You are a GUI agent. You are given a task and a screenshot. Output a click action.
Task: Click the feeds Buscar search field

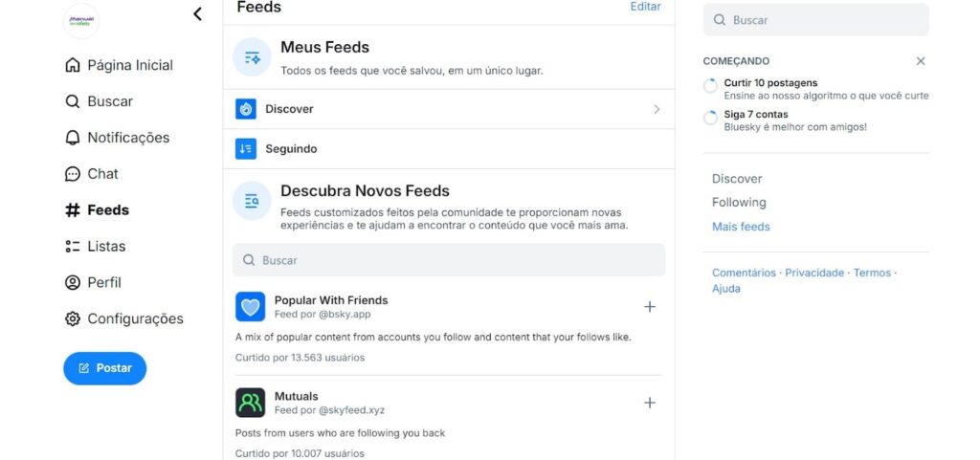click(x=449, y=260)
